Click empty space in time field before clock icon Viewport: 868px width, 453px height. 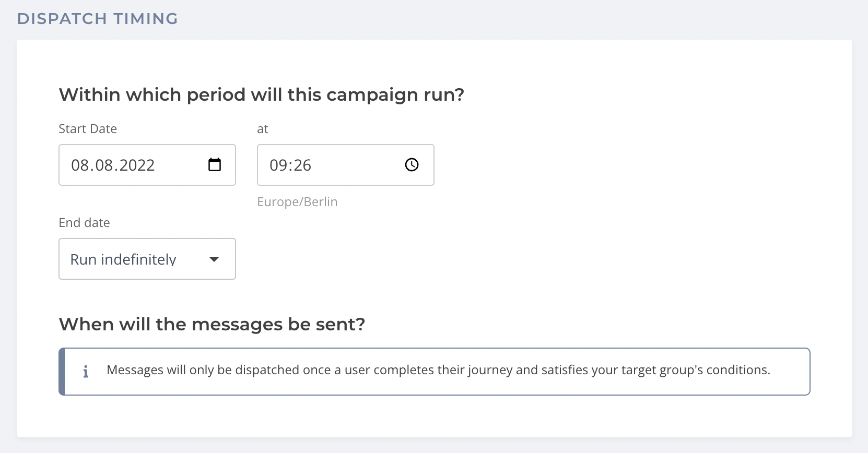pos(358,165)
